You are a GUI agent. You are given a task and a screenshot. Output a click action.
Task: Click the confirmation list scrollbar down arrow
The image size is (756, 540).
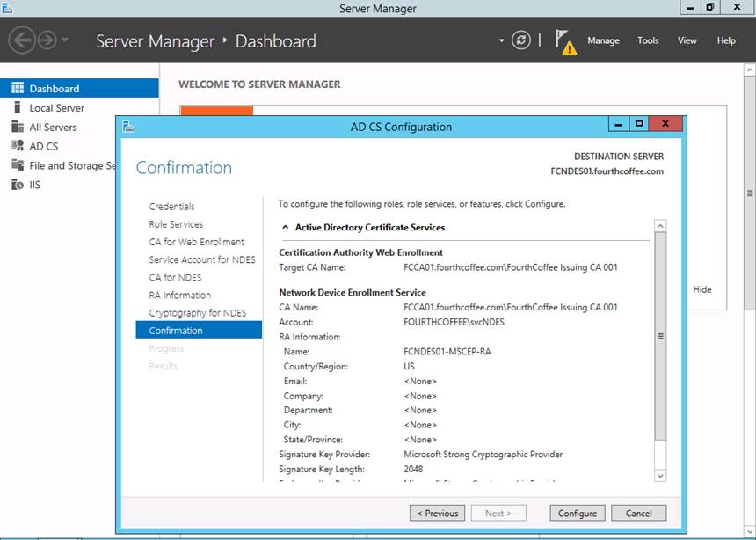point(661,476)
